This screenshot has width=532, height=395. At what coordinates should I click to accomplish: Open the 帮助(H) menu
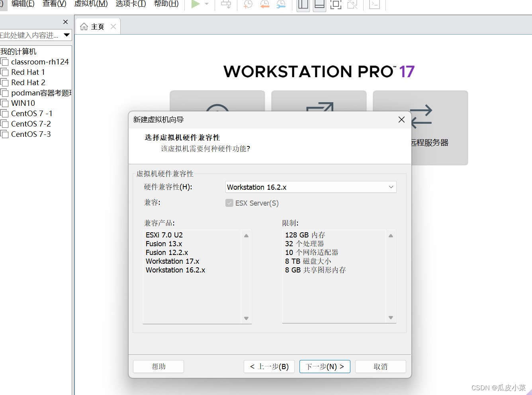click(x=166, y=4)
